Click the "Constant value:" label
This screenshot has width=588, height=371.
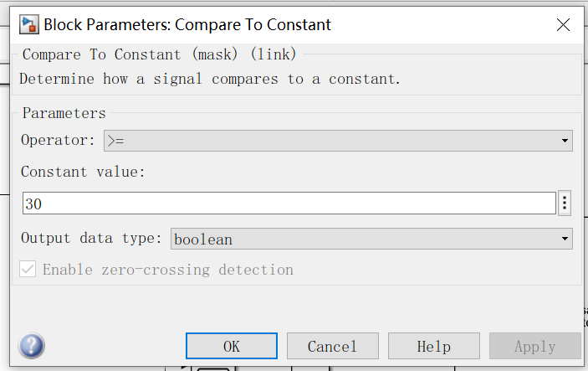click(x=83, y=172)
